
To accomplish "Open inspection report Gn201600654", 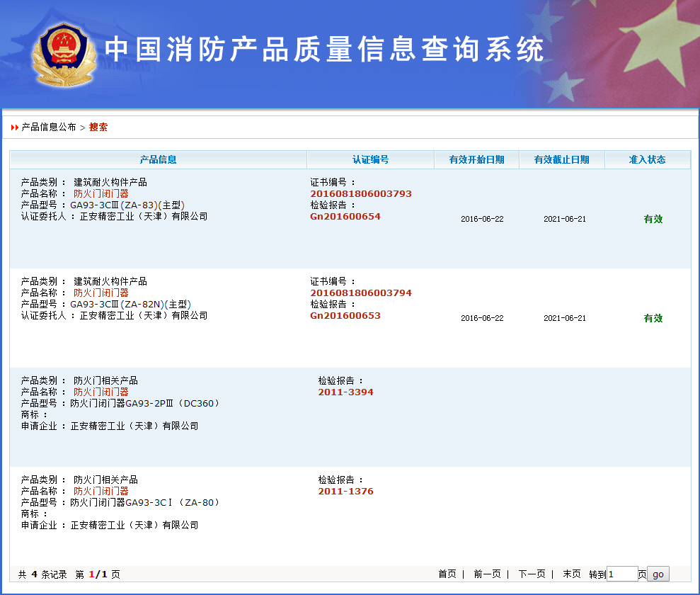I will [345, 216].
